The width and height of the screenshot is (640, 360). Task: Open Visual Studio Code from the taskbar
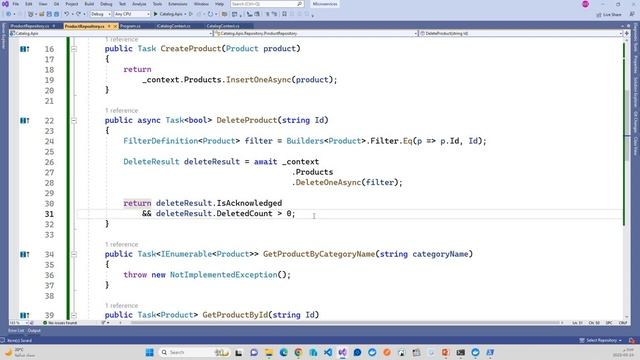[x=328, y=352]
